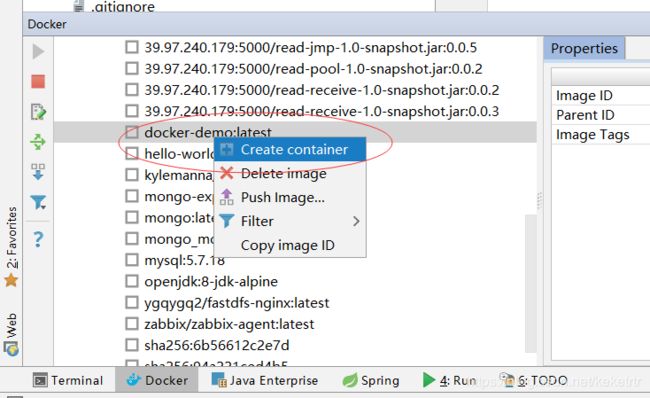Image resolution: width=650 pixels, height=398 pixels.
Task: Check the sha256:6b56612c2e7d checkbox
Action: (132, 345)
